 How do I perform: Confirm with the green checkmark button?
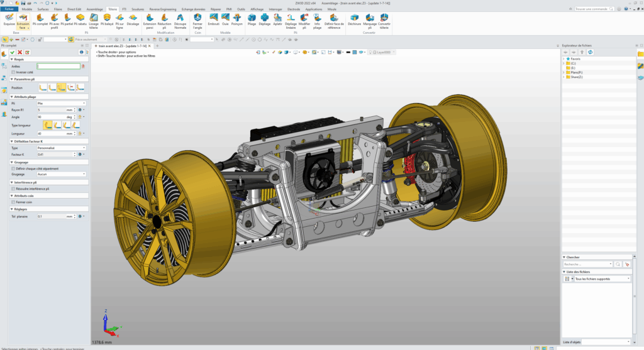(13, 52)
